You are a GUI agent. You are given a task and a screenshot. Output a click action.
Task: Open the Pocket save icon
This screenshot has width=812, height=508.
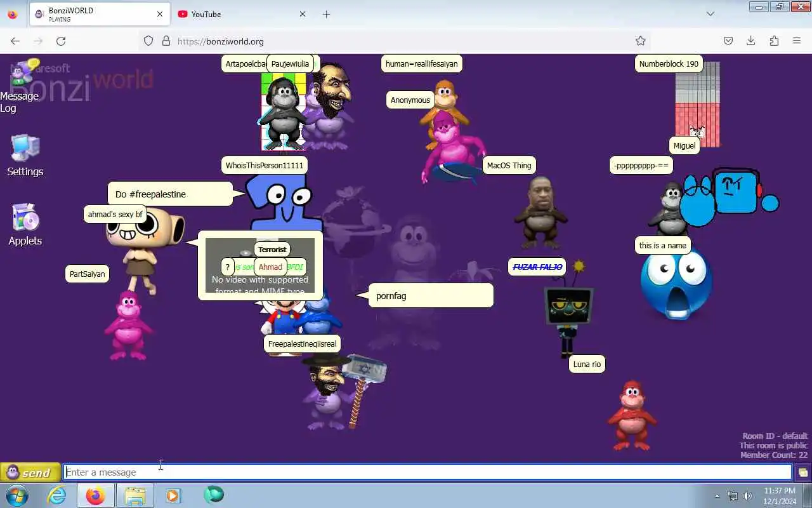point(728,41)
